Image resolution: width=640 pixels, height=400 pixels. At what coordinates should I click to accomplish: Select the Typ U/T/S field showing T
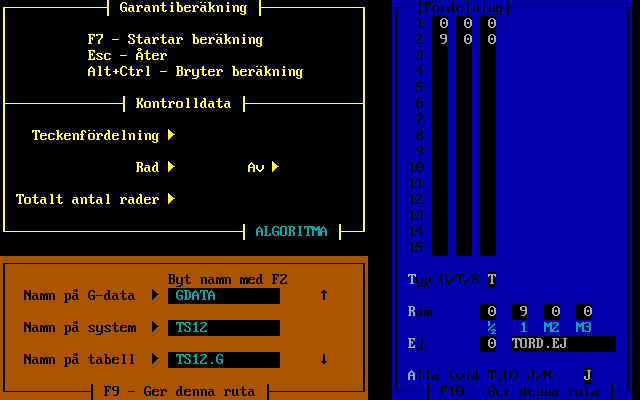point(492,280)
